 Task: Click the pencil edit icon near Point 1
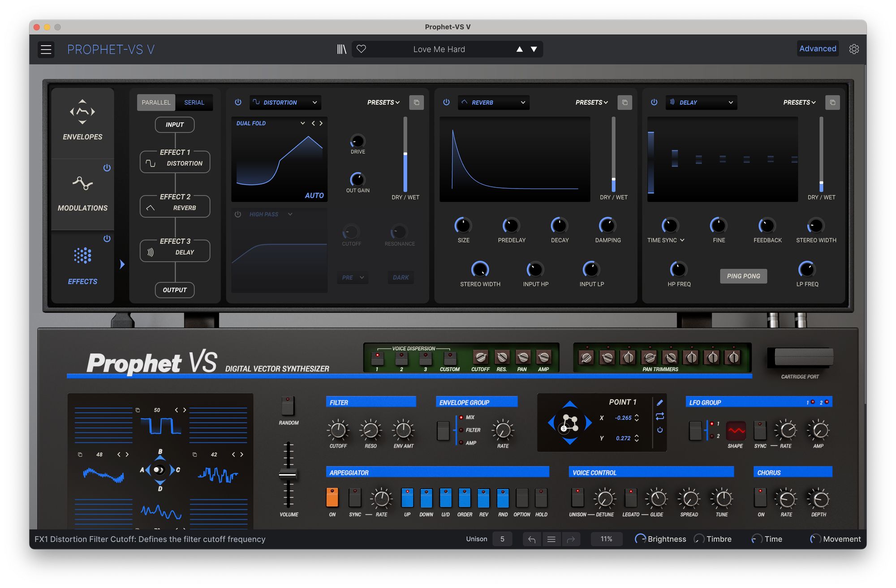(660, 402)
